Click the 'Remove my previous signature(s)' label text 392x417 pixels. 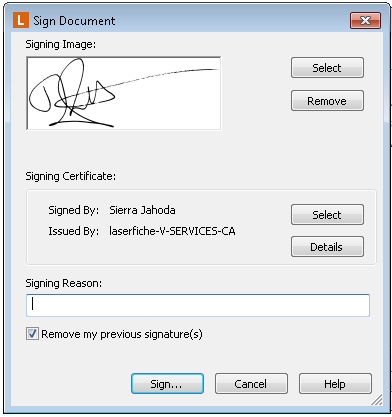[122, 334]
